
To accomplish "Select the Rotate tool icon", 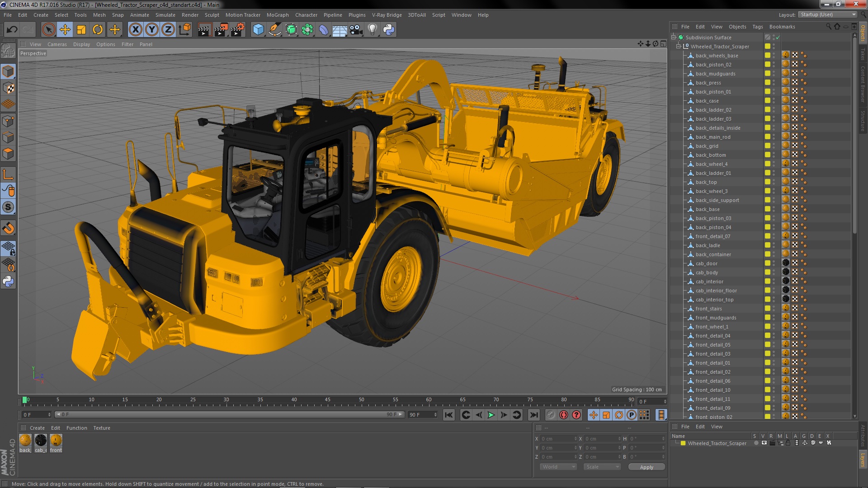I will coord(98,30).
